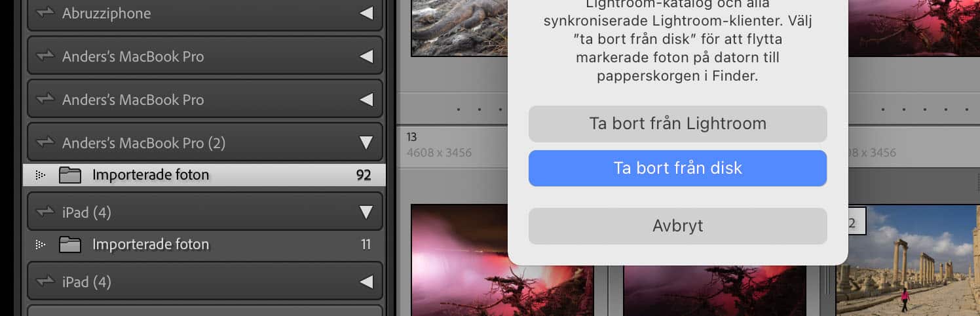Collapse the expanded iPad (4) section triangle
The height and width of the screenshot is (316, 980).
coord(366,212)
